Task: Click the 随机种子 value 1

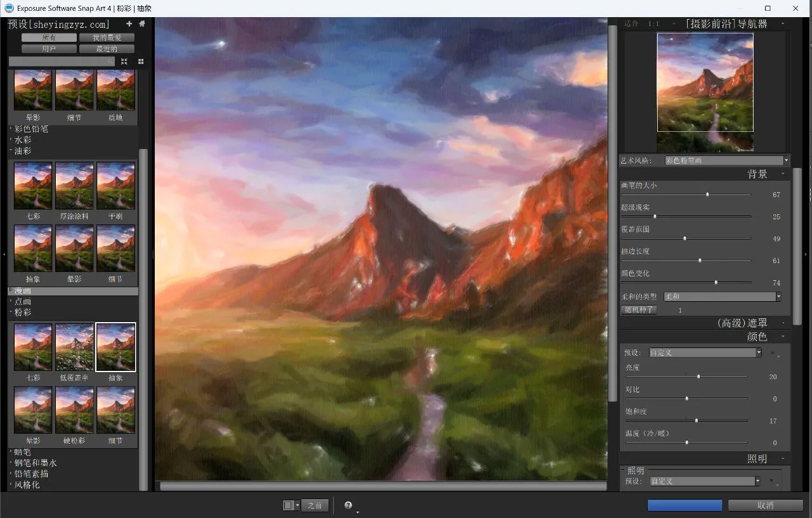Action: click(x=680, y=310)
